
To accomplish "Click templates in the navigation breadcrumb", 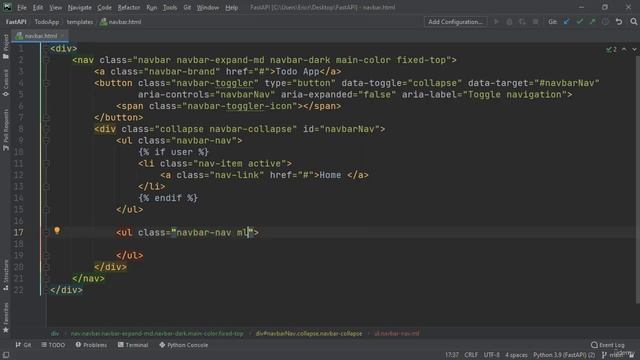I will tap(80, 22).
